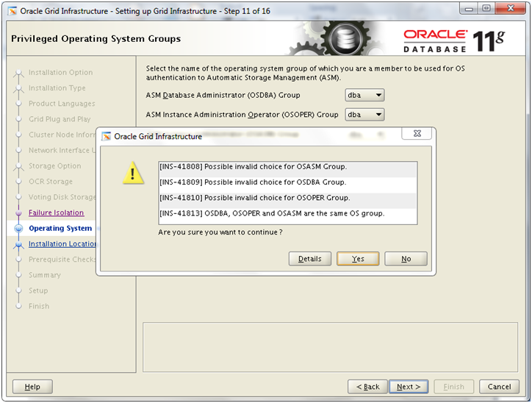Image resolution: width=532 pixels, height=403 pixels.
Task: Go Back to previous installer step
Action: click(367, 387)
